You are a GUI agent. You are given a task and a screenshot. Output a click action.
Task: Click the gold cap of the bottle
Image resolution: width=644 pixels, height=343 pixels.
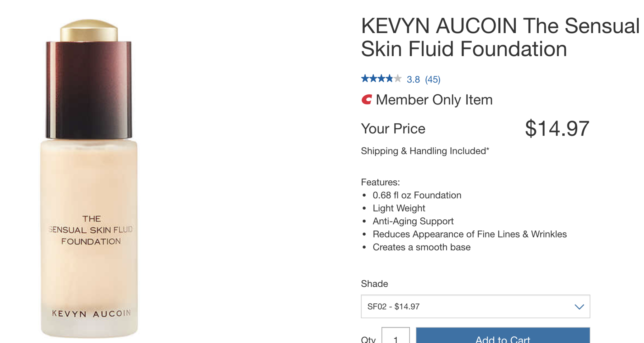tap(89, 31)
